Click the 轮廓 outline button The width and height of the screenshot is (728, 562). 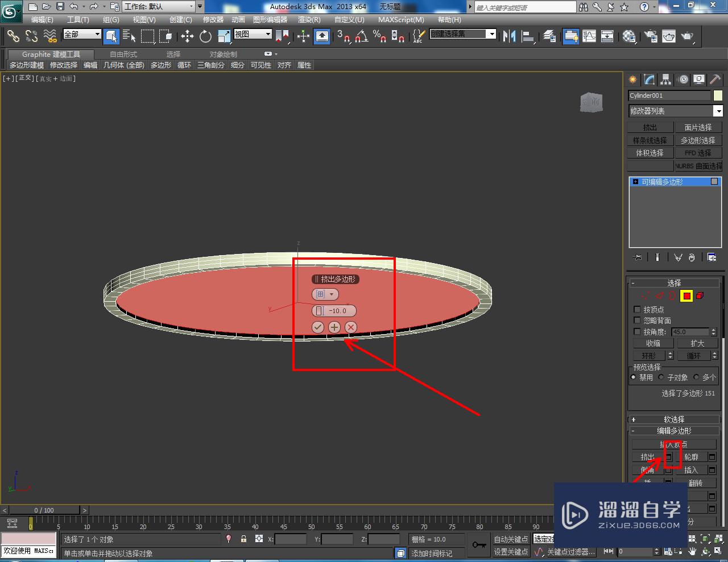(692, 457)
